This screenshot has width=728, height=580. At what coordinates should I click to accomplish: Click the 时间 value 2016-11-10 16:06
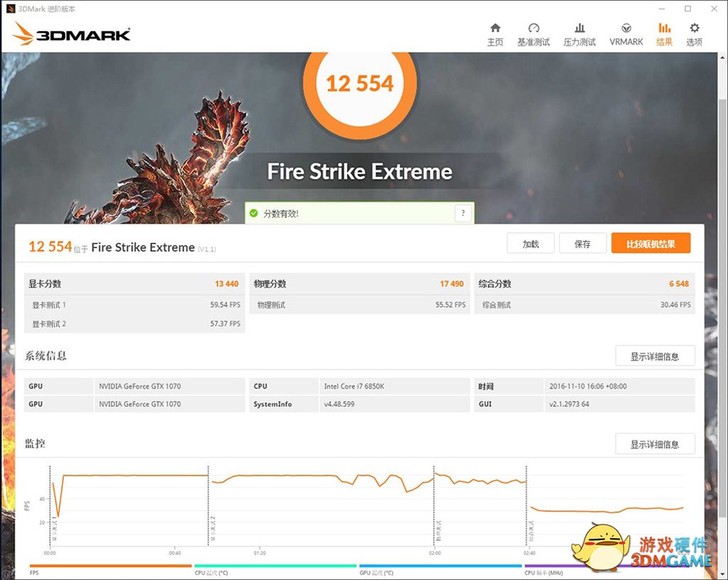pos(588,386)
